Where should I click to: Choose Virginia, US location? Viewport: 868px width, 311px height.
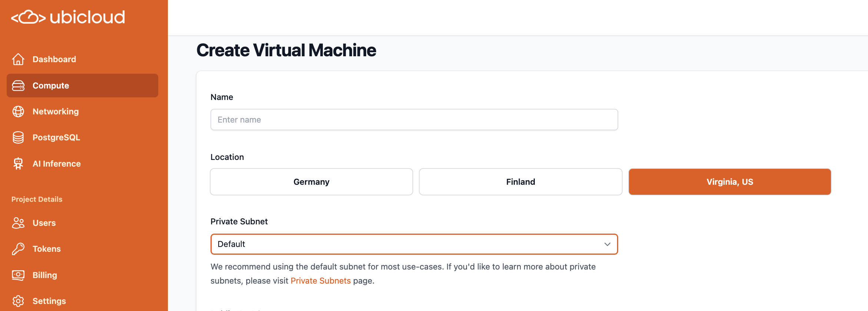(730, 182)
